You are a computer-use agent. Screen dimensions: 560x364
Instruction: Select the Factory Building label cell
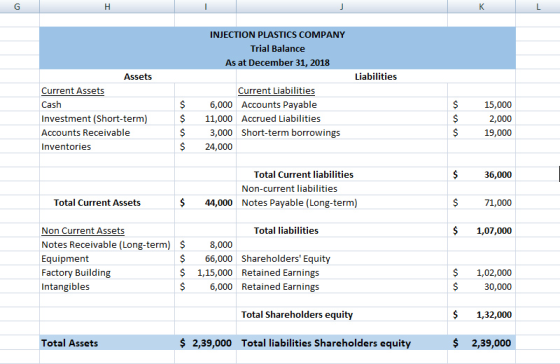(107, 273)
